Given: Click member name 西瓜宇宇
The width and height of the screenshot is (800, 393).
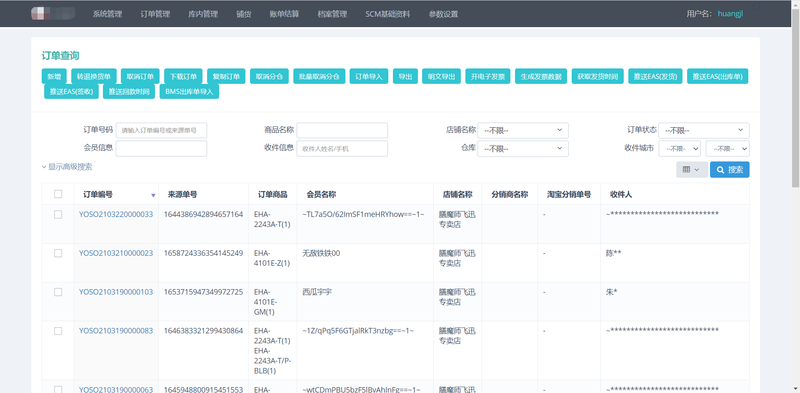Looking at the screenshot, I should (x=318, y=292).
